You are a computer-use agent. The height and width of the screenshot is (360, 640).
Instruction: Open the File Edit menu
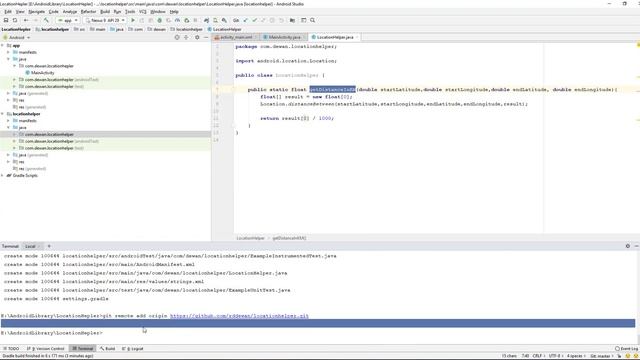click(8, 12)
